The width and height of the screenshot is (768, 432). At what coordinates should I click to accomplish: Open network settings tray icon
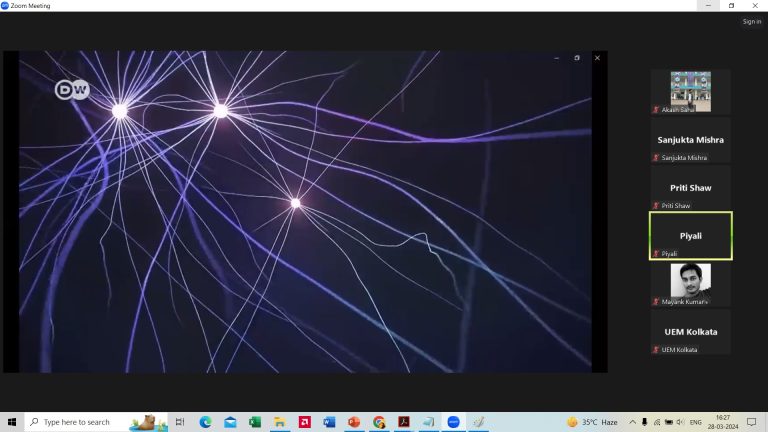point(657,422)
